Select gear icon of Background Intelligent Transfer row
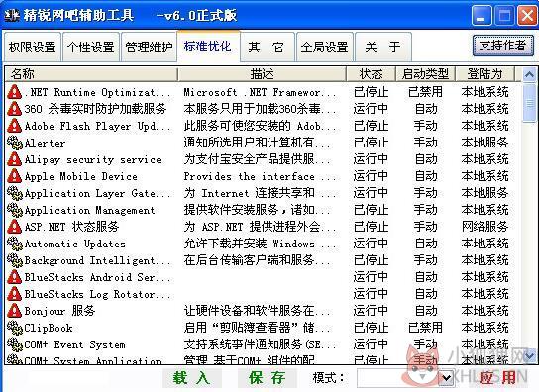This screenshot has width=539, height=392. tap(15, 260)
